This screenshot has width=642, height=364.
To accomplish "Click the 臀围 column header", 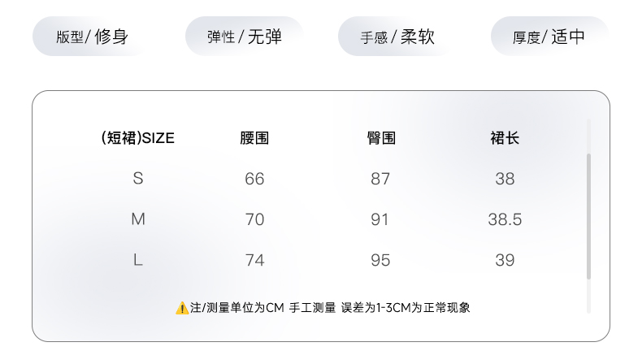I will [380, 138].
